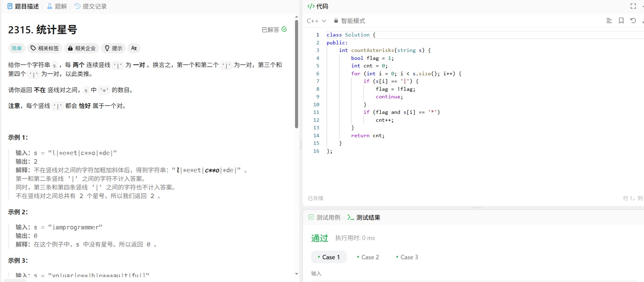Open the C++ language dropdown
The image size is (644, 282).
click(316, 21)
